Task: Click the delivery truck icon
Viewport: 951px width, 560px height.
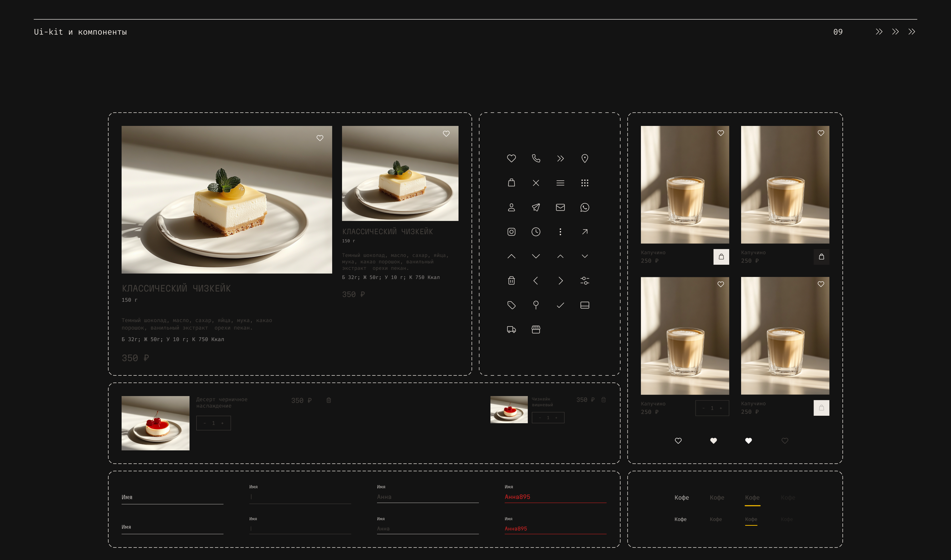Action: 511,330
